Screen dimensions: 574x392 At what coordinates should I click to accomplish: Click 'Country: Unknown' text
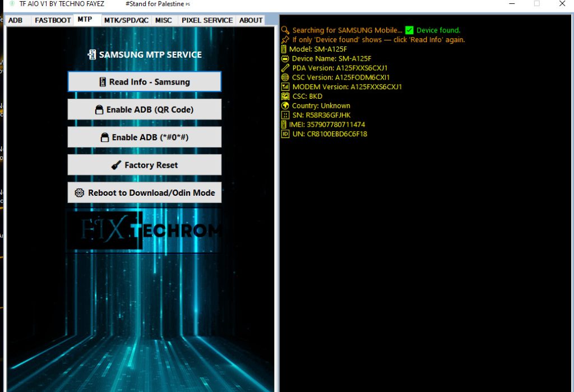point(321,105)
